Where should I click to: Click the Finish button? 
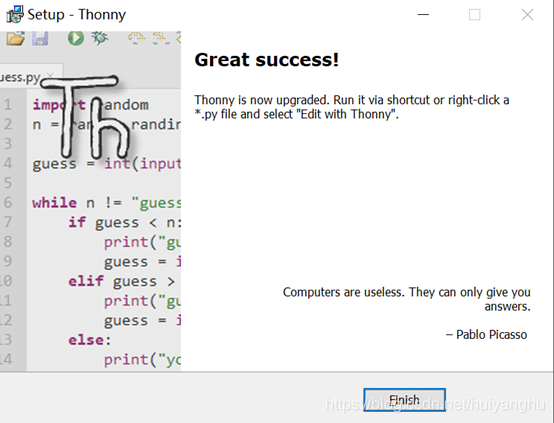pyautogui.click(x=404, y=400)
